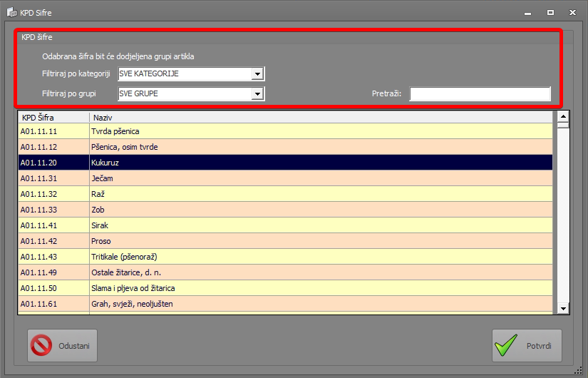Click the Naziv column header
Screen dimensions: 588x378
[x=321, y=117]
